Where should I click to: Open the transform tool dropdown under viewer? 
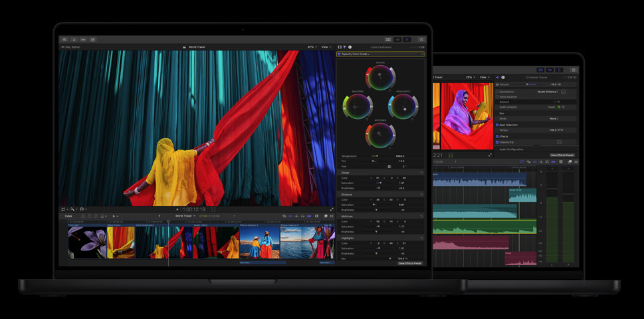tap(65, 209)
